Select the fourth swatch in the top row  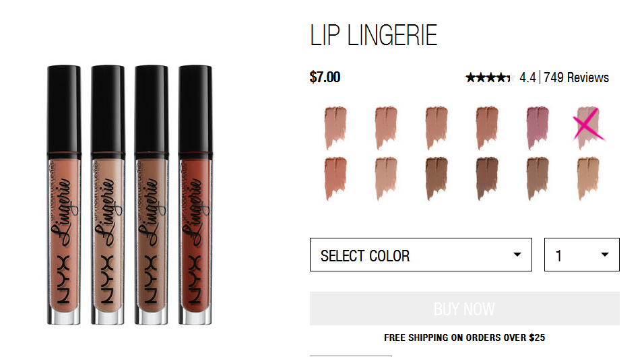click(487, 128)
